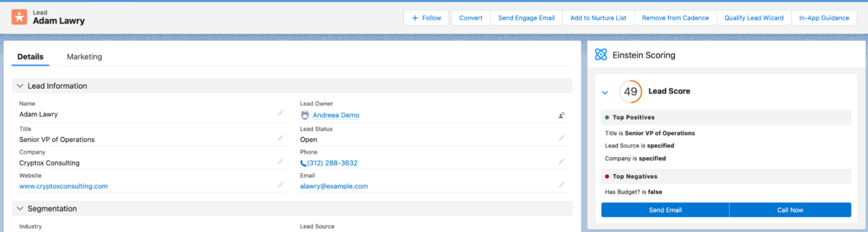Screen dimensions: 868x232
Task: Click the orange Lead record icon
Action: [x=19, y=17]
